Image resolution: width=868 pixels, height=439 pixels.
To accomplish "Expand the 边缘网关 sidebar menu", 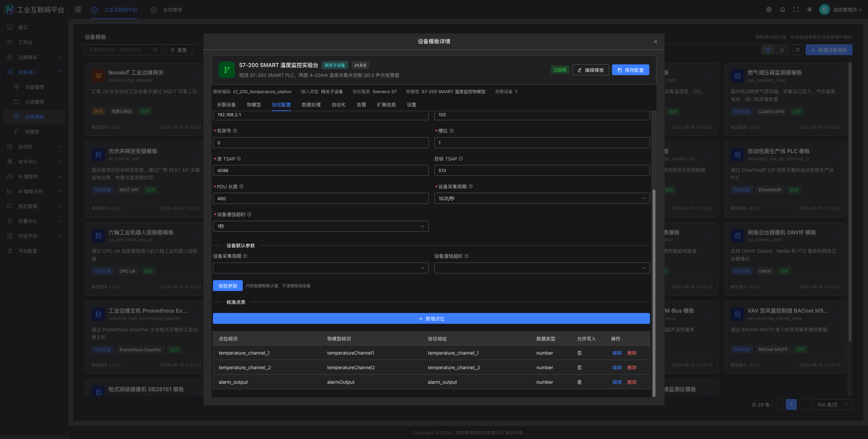I will (x=34, y=57).
